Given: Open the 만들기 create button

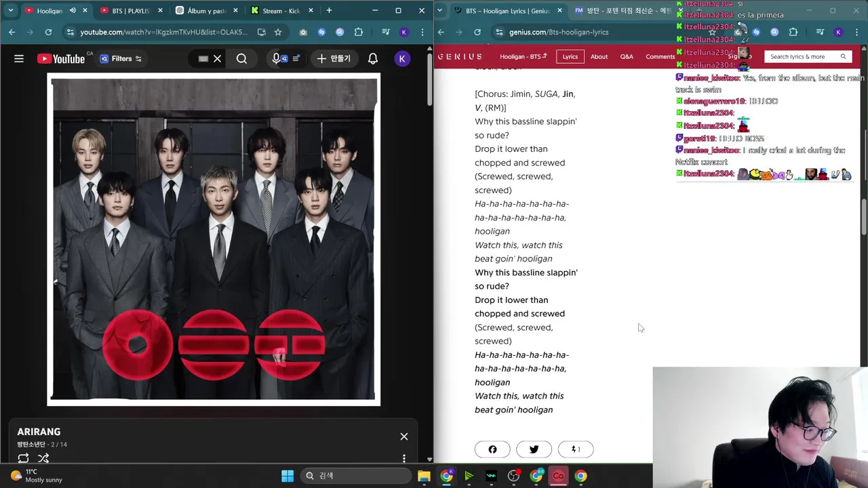Looking at the screenshot, I should coord(334,59).
